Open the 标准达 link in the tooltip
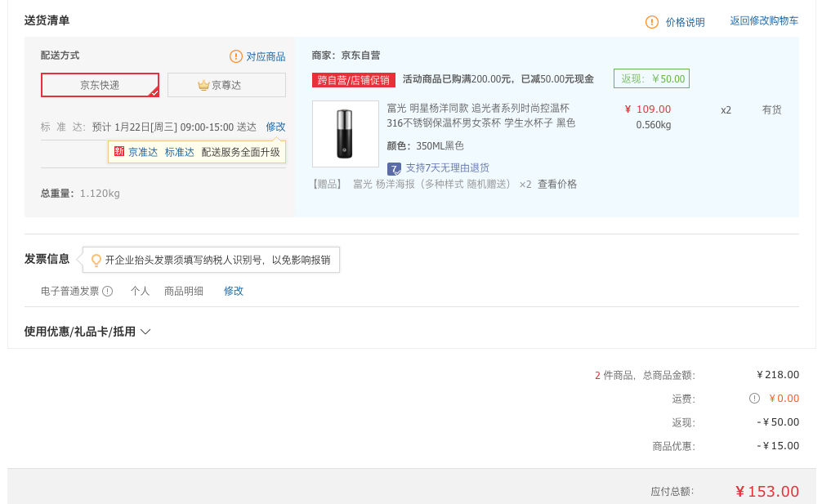Image resolution: width=822 pixels, height=504 pixels. [179, 152]
